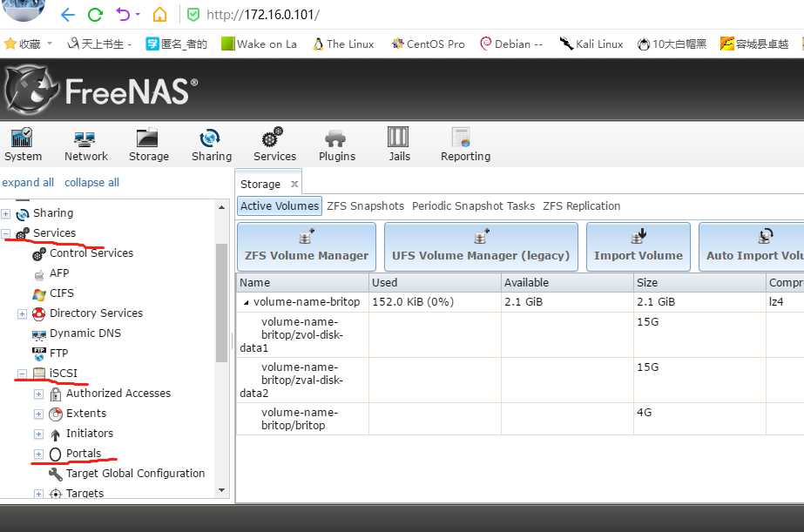Select the Storage tab

pos(260,184)
